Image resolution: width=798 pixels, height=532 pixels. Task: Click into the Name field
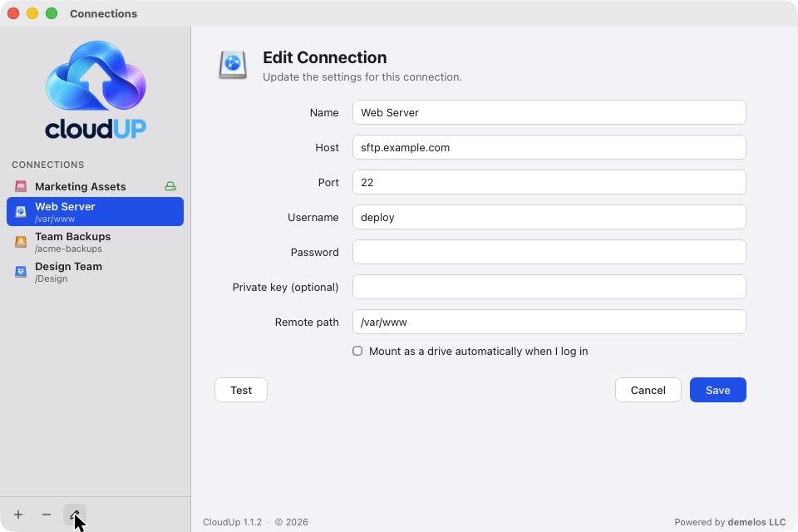[x=549, y=112]
